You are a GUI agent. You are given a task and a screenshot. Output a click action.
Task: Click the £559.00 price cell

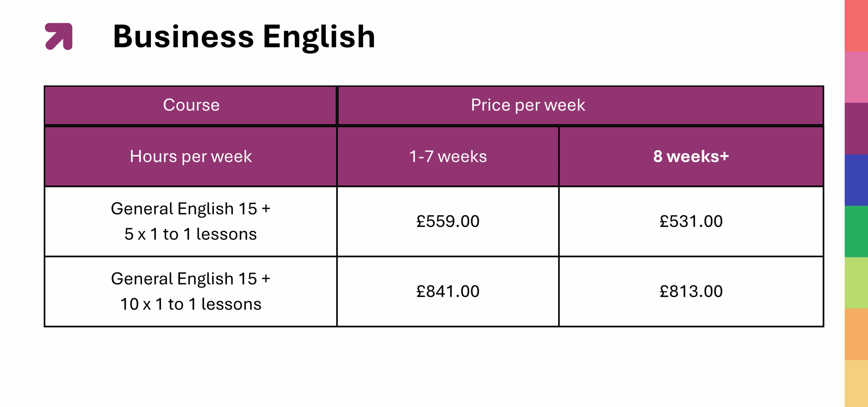pyautogui.click(x=448, y=221)
